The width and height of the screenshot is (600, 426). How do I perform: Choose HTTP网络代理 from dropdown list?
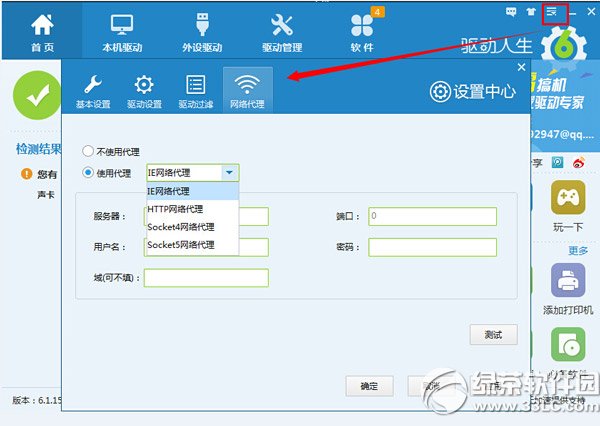point(192,209)
